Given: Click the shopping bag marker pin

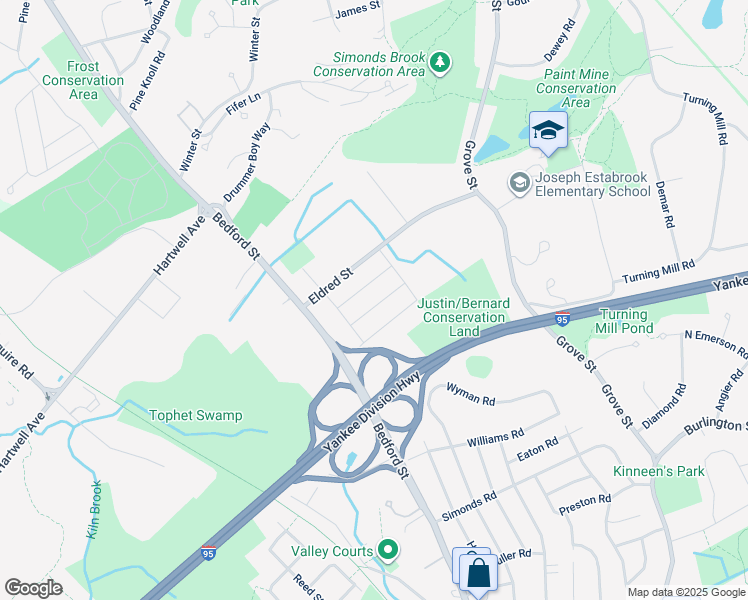Looking at the screenshot, I should (478, 576).
